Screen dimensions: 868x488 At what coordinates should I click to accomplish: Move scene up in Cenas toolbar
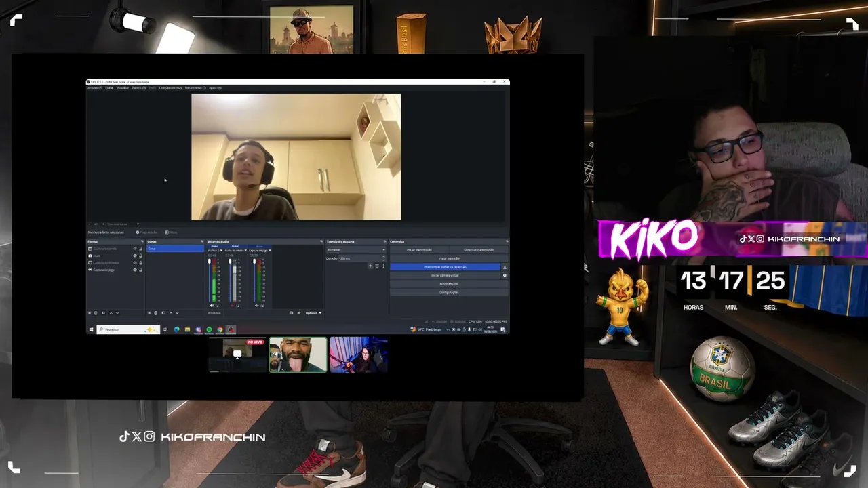(171, 313)
